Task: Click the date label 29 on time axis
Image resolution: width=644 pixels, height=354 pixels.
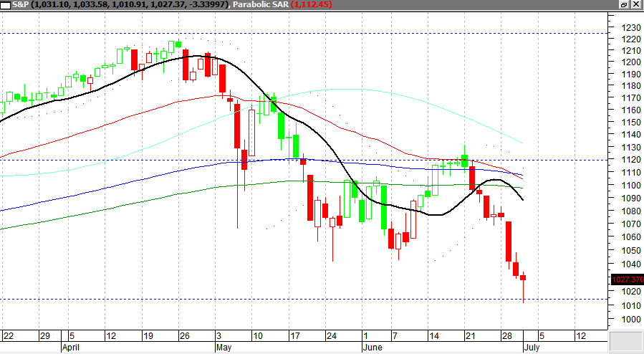Action: pyautogui.click(x=44, y=336)
